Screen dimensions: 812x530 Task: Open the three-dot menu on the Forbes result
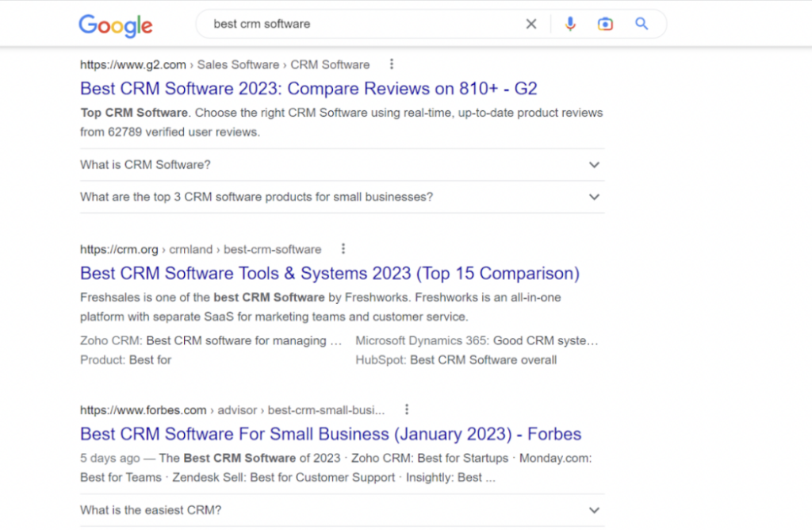(x=407, y=409)
